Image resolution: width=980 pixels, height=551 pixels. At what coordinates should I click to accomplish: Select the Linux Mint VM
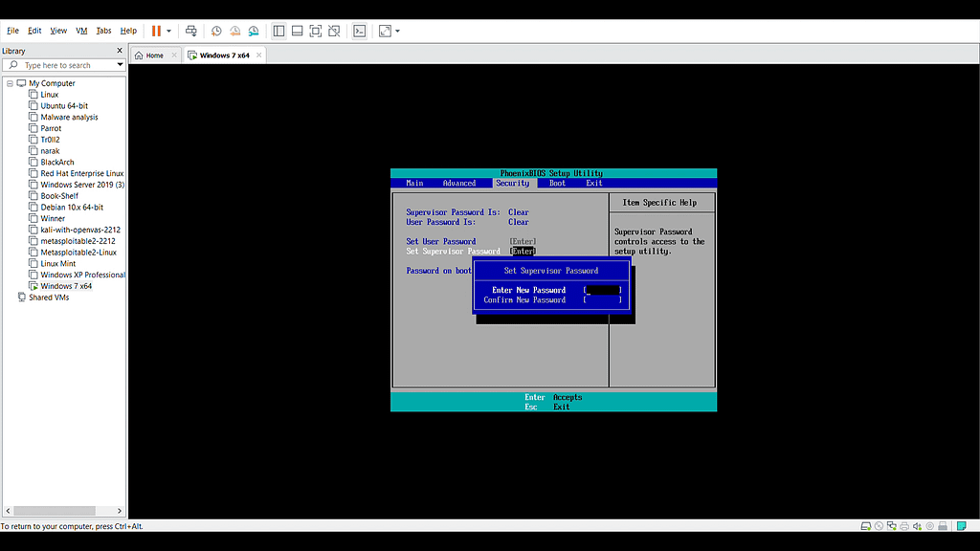(58, 263)
